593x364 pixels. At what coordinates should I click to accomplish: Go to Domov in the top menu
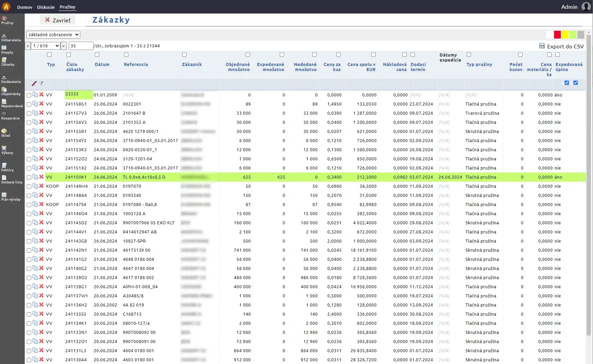25,7
